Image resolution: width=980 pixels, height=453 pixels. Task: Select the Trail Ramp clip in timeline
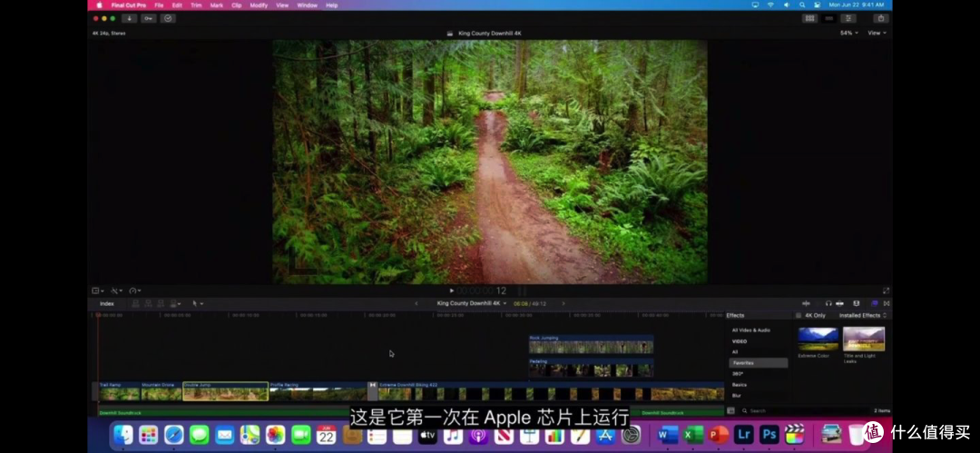120,391
